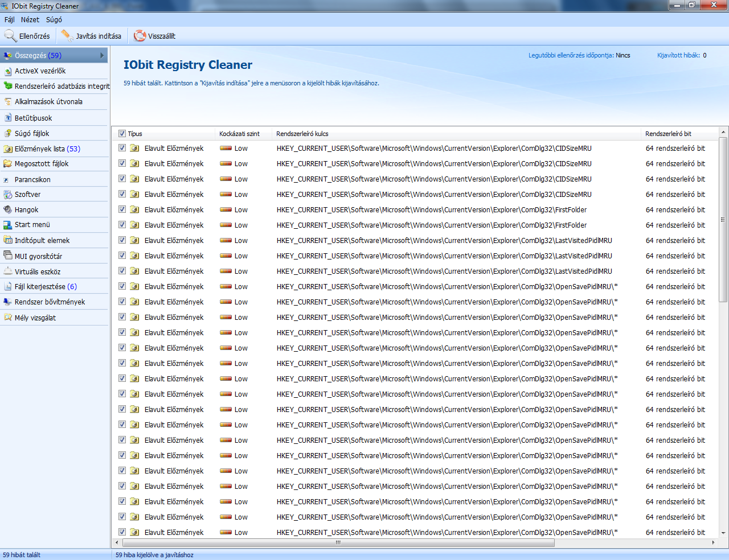Viewport: 729px width, 560px height.
Task: Click '59 hibát talált' status bar text
Action: point(22,555)
